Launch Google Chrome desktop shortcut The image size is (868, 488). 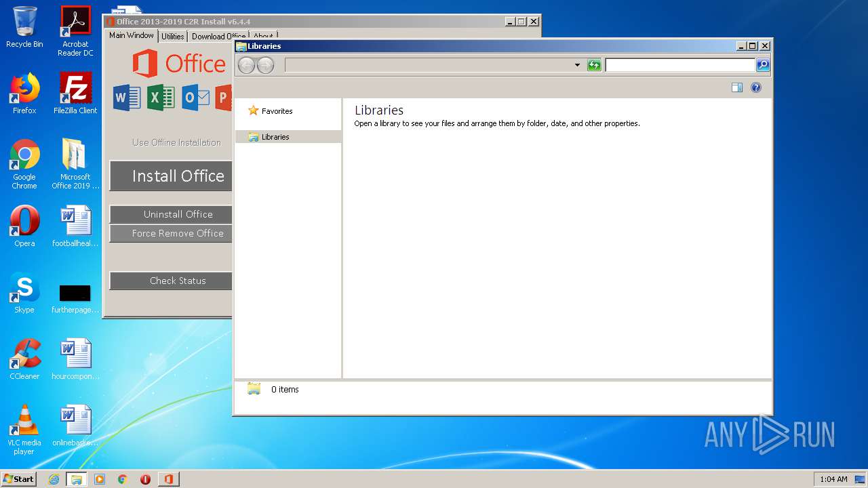point(24,164)
